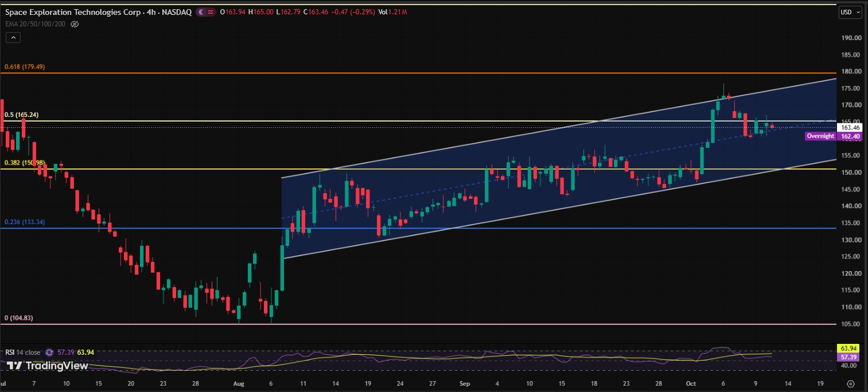Click the RSI legend value 57.39 in purple
The height and width of the screenshot is (392, 868).
[x=66, y=352]
